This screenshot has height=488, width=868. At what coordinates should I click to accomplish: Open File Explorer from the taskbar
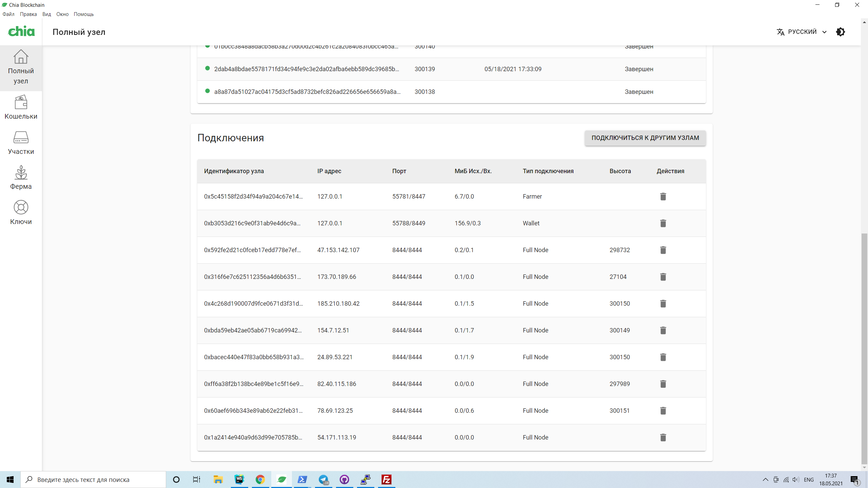[x=218, y=480]
